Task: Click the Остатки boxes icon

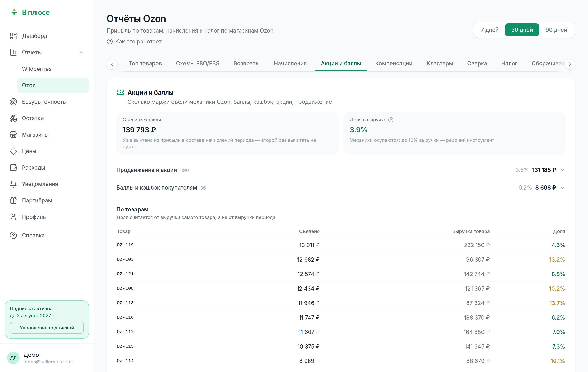Action: click(13, 118)
